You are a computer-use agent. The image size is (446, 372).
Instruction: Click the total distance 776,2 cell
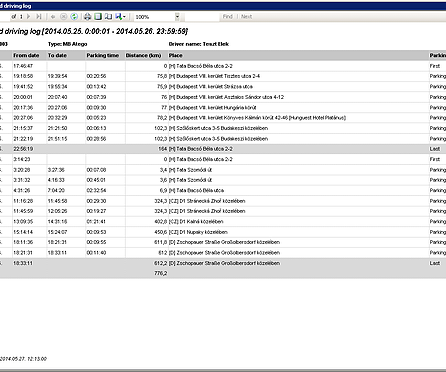[x=161, y=273]
